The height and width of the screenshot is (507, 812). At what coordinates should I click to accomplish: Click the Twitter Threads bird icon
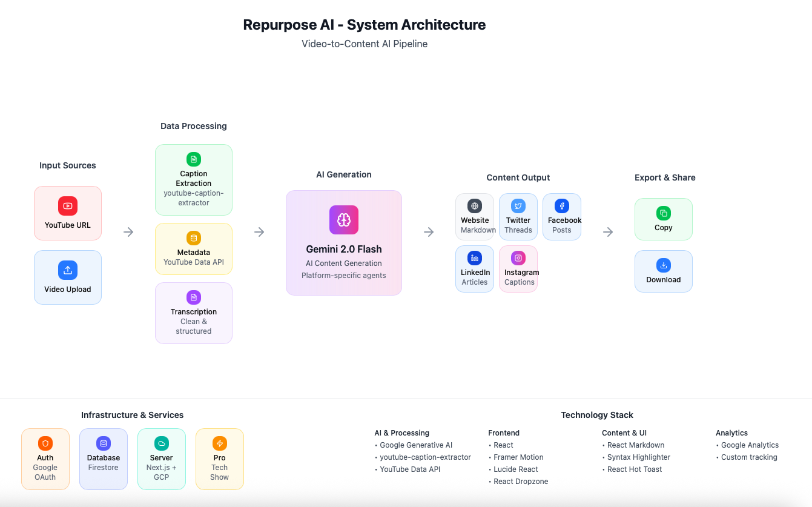pos(518,206)
